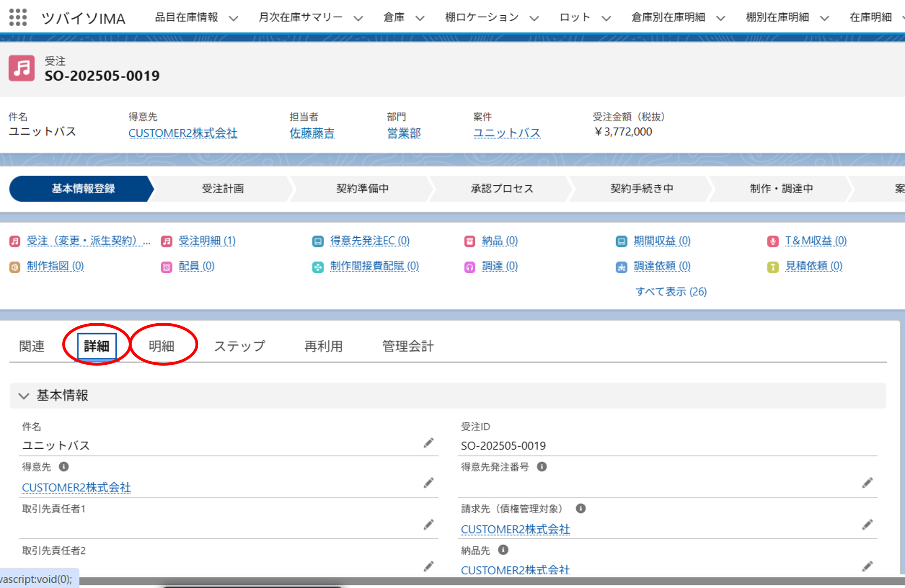The image size is (905, 588).
Task: Open 受注明細 (1) related list link
Action: click(x=207, y=241)
